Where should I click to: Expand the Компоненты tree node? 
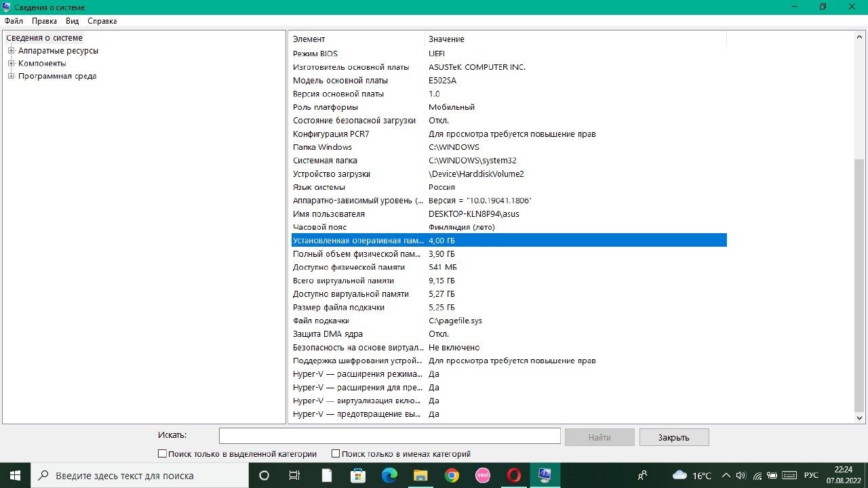11,63
